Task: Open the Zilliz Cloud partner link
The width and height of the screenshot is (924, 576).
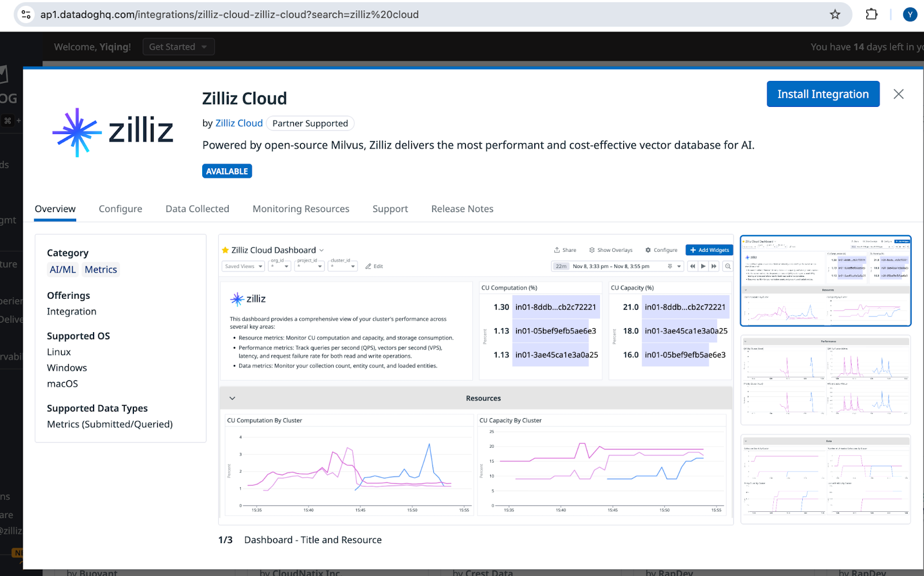Action: coord(239,123)
